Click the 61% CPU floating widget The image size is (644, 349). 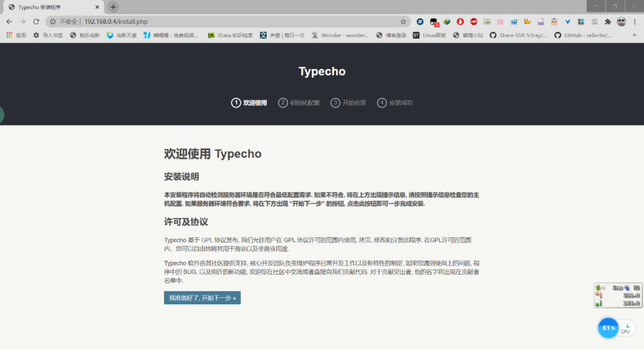[x=616, y=328]
